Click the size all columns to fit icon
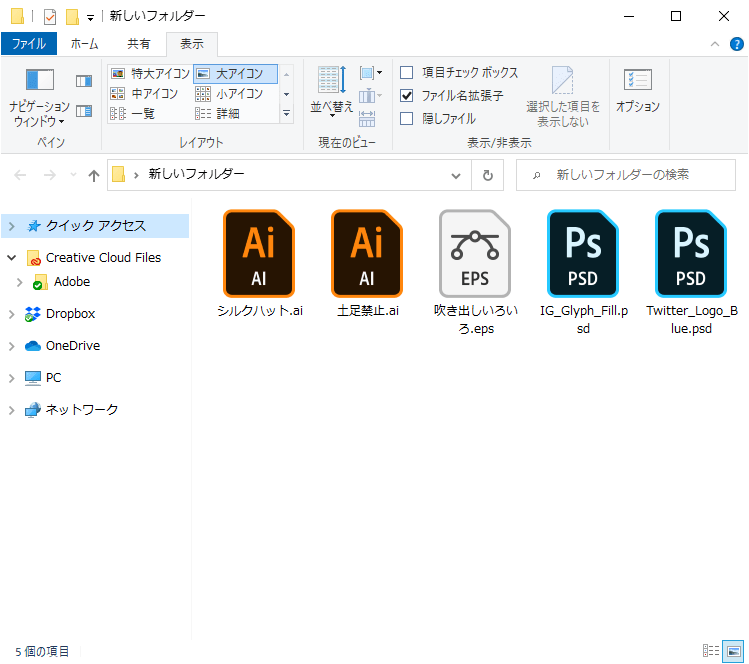749x664 pixels. [x=367, y=118]
